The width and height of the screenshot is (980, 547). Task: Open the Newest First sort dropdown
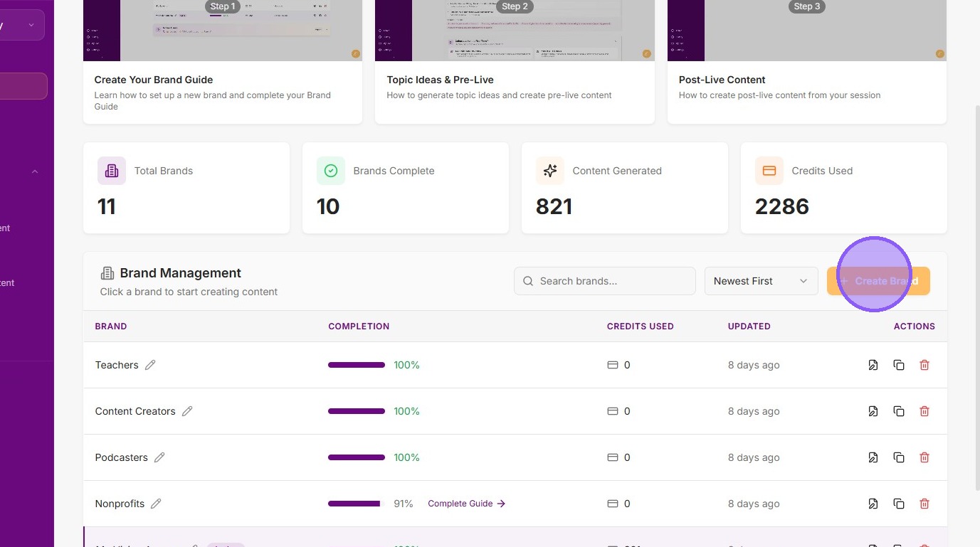point(761,281)
